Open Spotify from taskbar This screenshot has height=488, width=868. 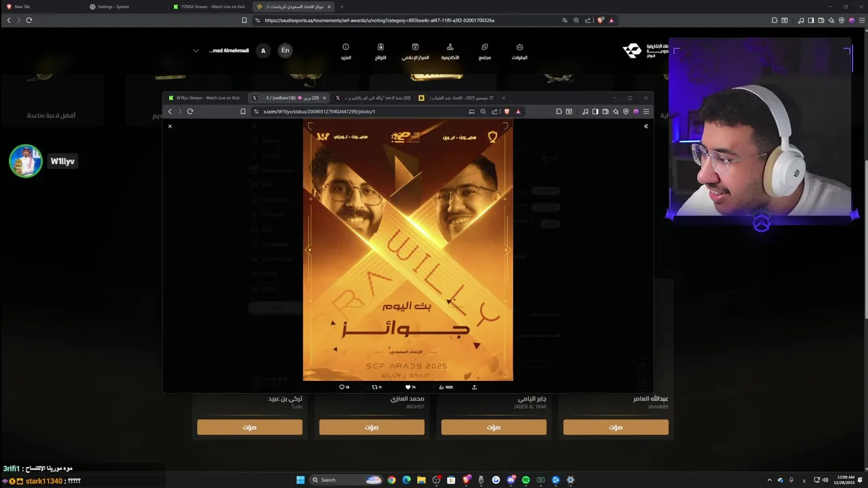click(x=526, y=480)
